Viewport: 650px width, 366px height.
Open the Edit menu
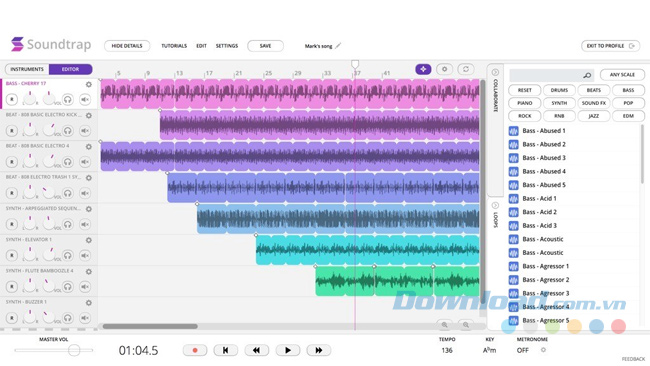point(201,46)
